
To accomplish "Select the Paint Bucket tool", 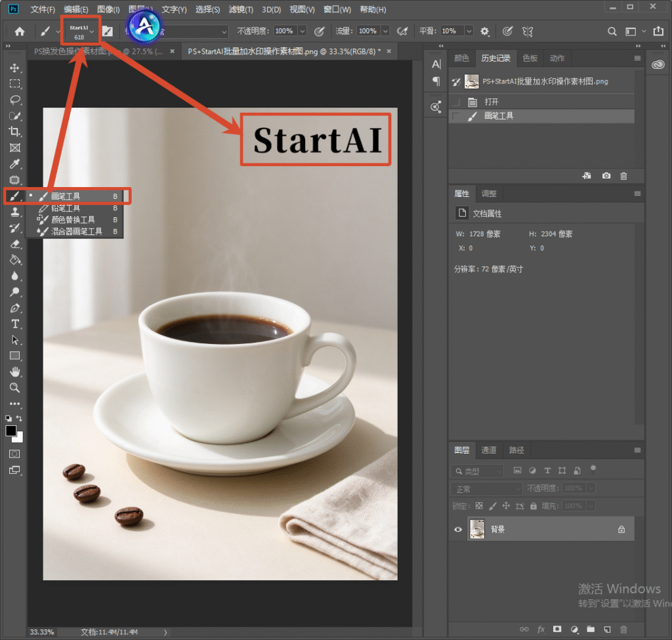I will [14, 260].
